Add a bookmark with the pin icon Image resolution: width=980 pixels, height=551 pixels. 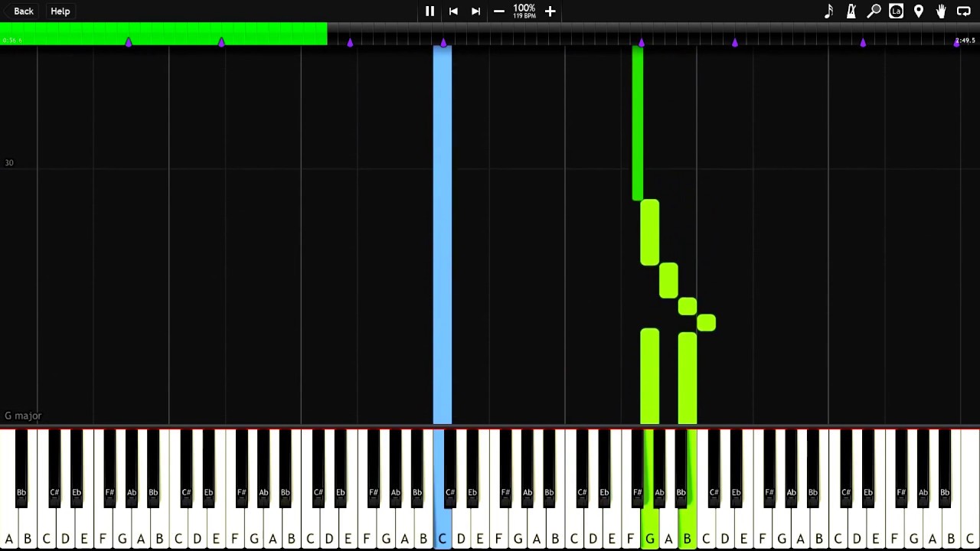click(919, 11)
